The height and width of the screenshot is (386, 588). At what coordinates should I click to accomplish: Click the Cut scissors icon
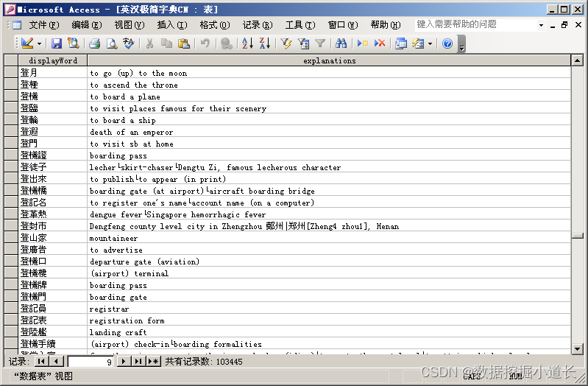(x=149, y=43)
